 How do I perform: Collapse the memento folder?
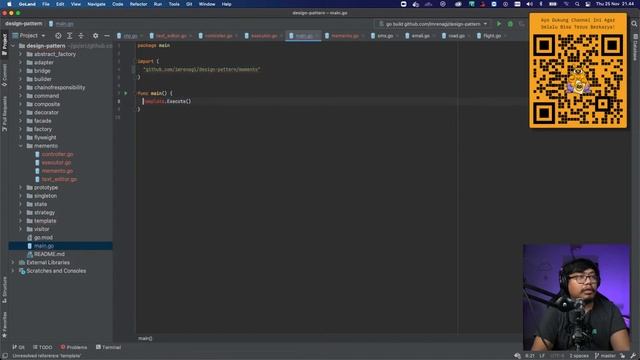[x=20, y=146]
